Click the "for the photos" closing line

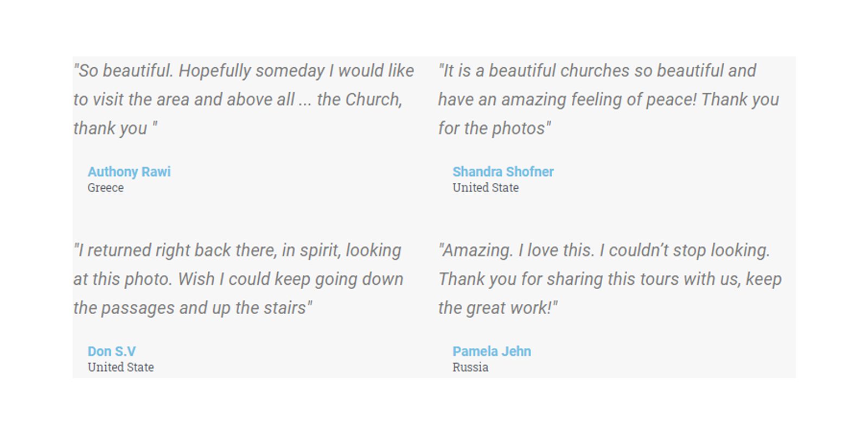[494, 129]
